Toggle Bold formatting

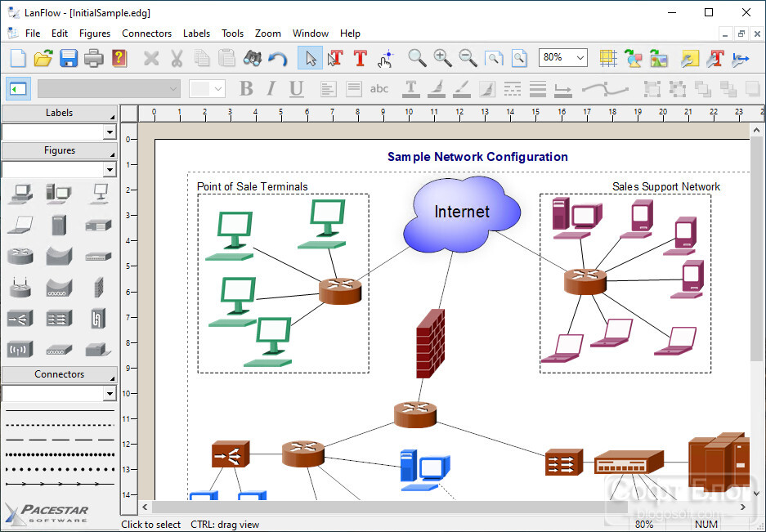[246, 89]
